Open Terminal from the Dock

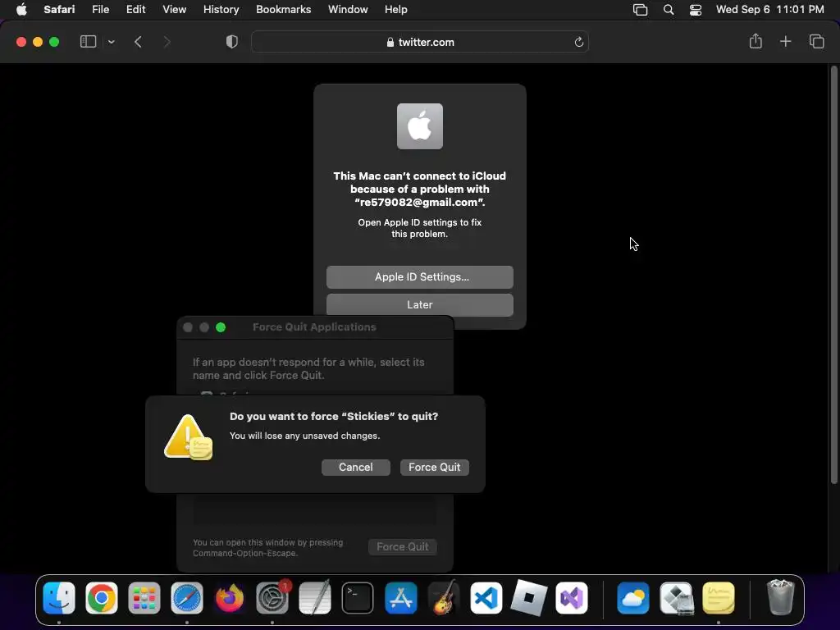[358, 598]
